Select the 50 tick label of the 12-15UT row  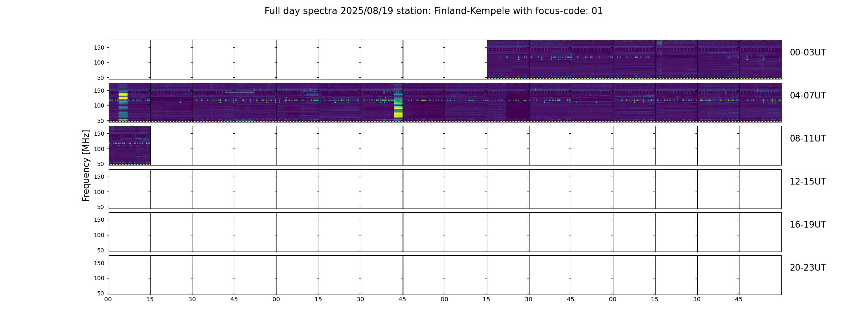[101, 207]
